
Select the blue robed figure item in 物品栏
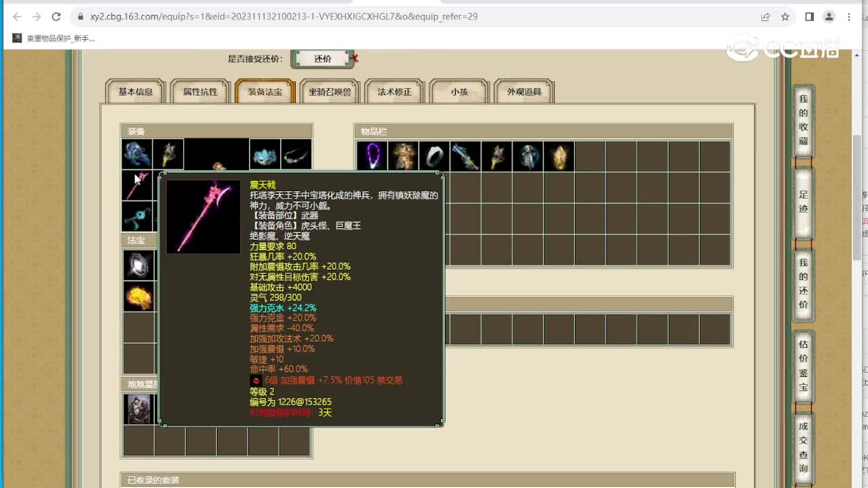point(528,156)
